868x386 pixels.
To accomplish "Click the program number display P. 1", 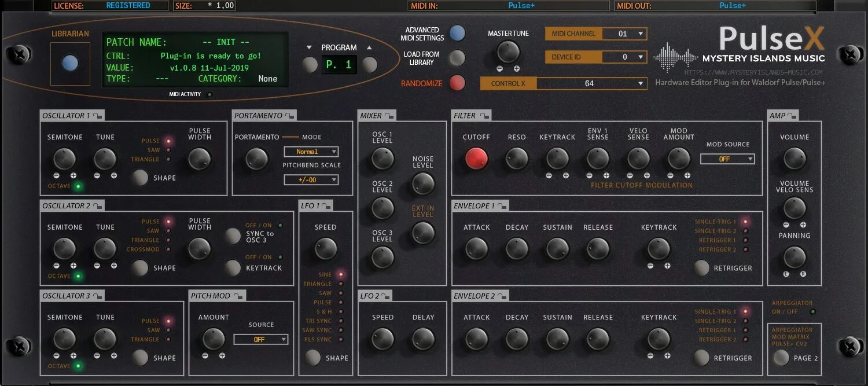I will [339, 65].
